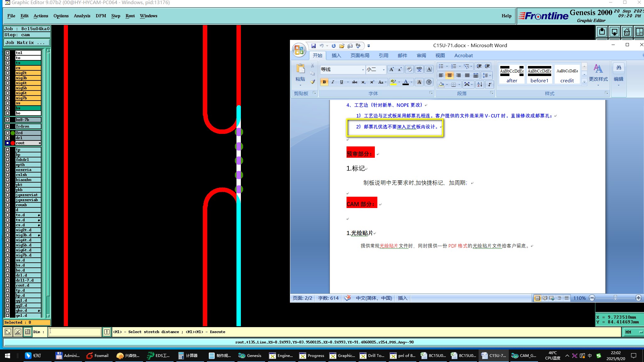
Task: Toggle the checkbox beside the drl layer
Action: coord(8,138)
